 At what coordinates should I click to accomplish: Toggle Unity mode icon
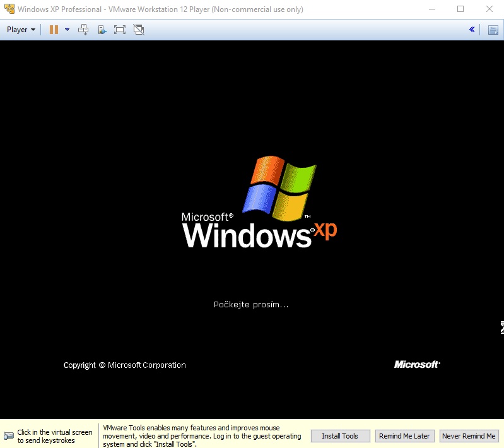[139, 30]
